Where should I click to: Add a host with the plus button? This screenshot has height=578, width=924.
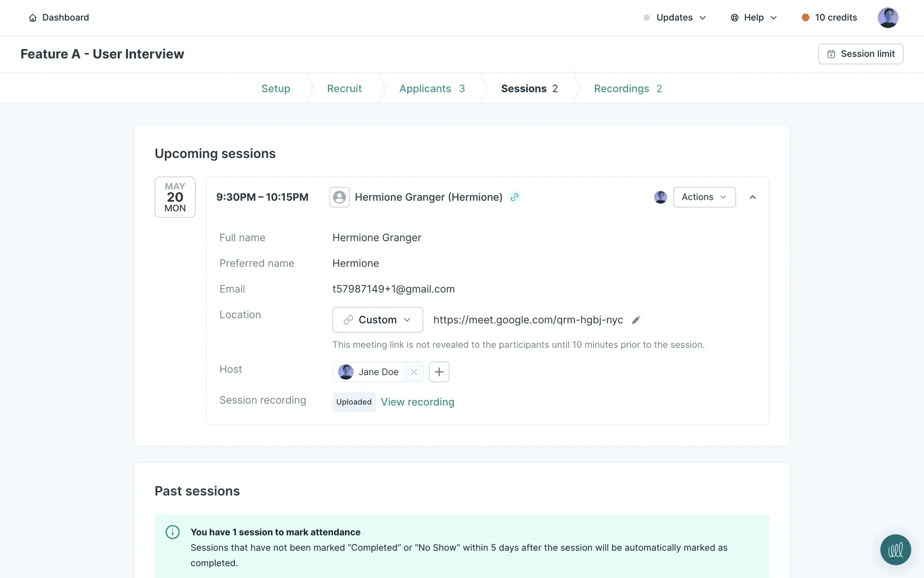[438, 372]
